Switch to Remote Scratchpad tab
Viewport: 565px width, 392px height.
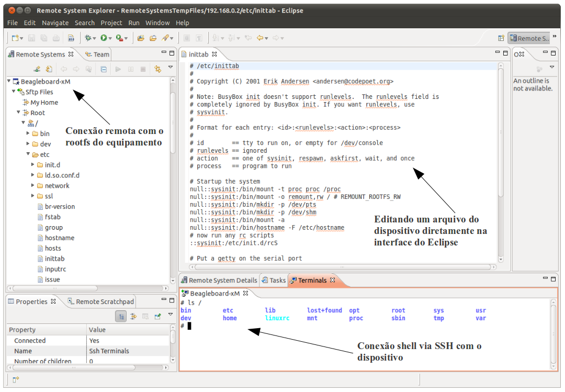tap(101, 301)
